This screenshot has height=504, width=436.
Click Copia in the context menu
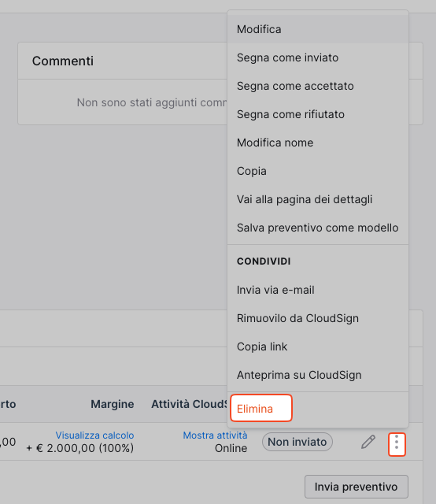click(x=318, y=171)
